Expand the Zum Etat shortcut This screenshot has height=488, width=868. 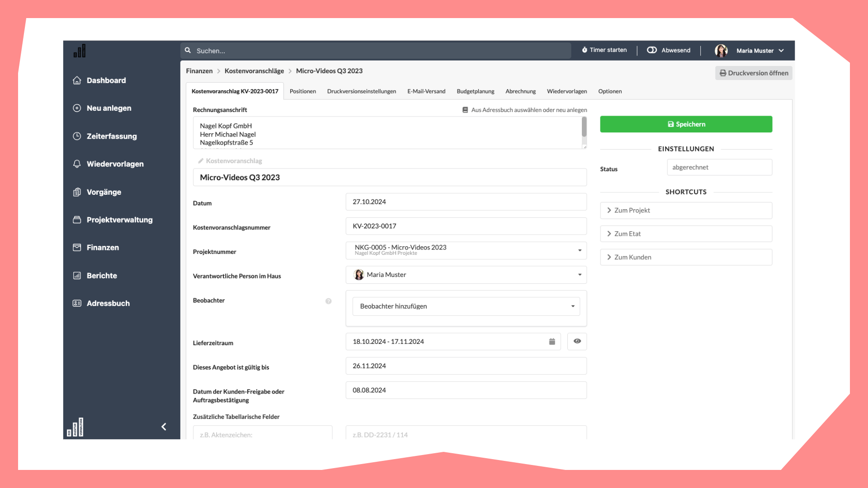coord(686,234)
